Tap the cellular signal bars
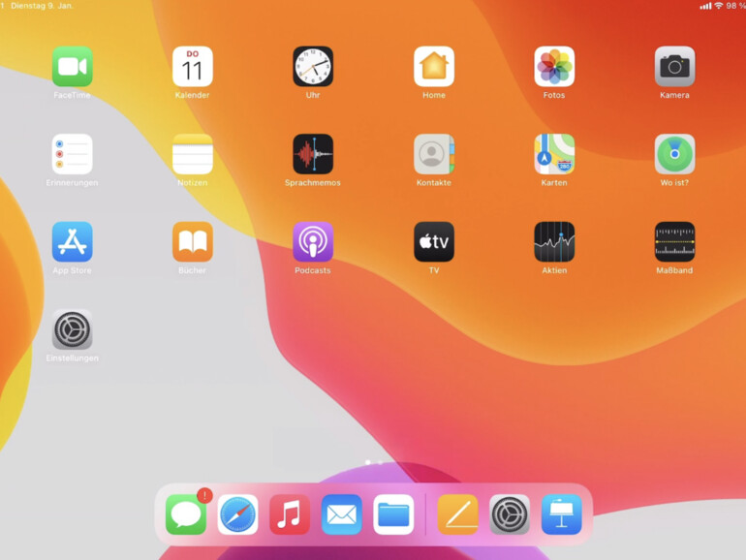 (x=705, y=6)
